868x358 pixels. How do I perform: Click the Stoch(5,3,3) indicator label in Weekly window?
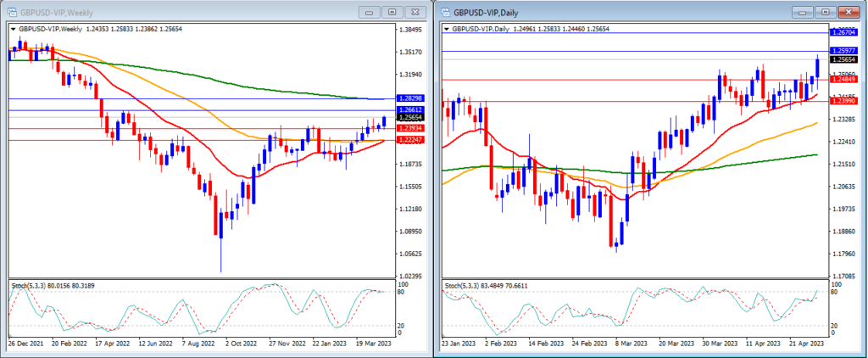[27, 287]
